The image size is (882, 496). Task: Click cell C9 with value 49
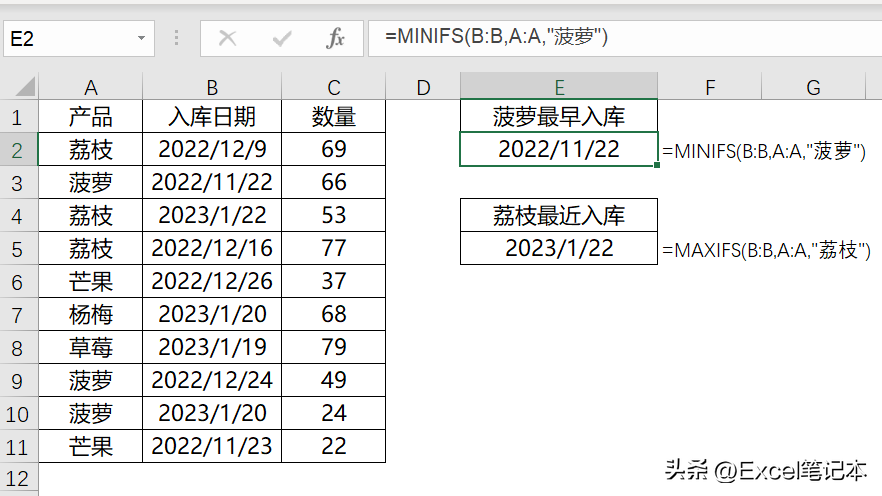click(334, 381)
